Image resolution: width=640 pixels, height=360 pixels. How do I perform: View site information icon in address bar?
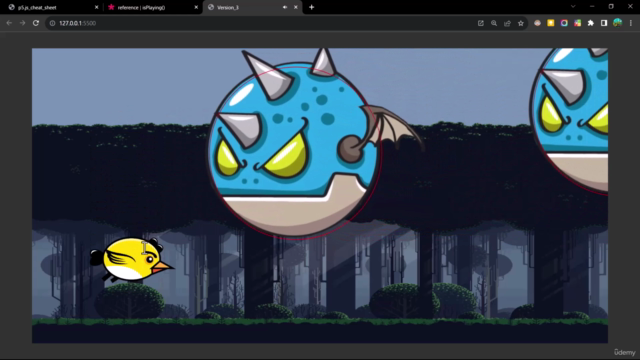52,23
